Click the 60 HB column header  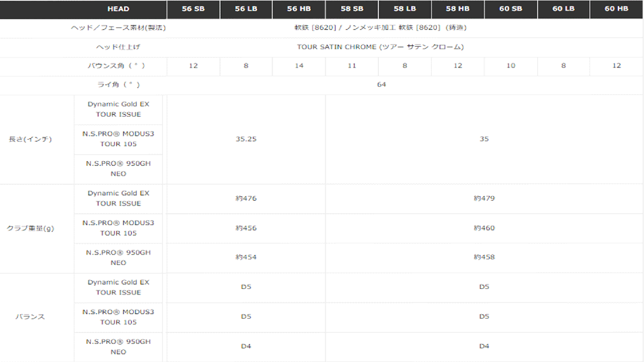pos(616,9)
